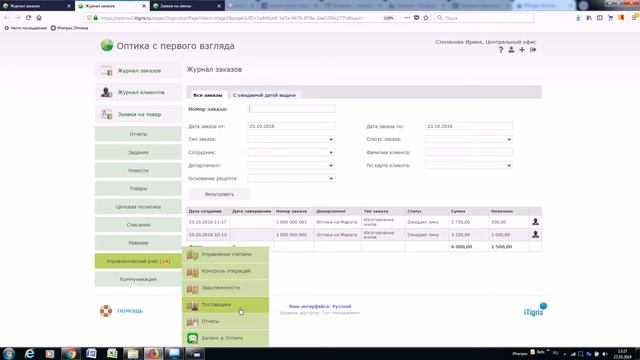Open the Товары sidebar button
Image resolution: width=640 pixels, height=360 pixels.
138,188
